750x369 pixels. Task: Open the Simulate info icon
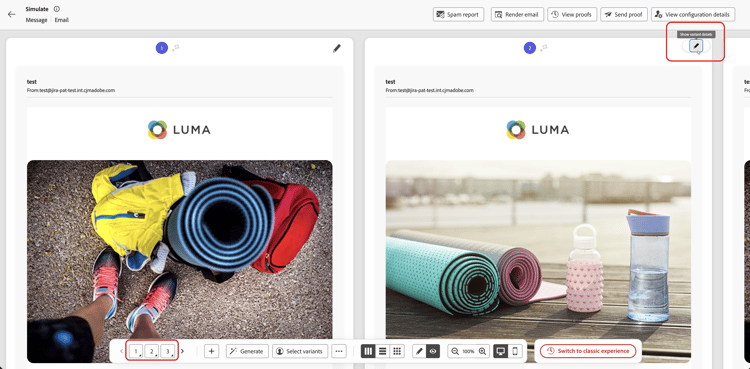[x=57, y=9]
